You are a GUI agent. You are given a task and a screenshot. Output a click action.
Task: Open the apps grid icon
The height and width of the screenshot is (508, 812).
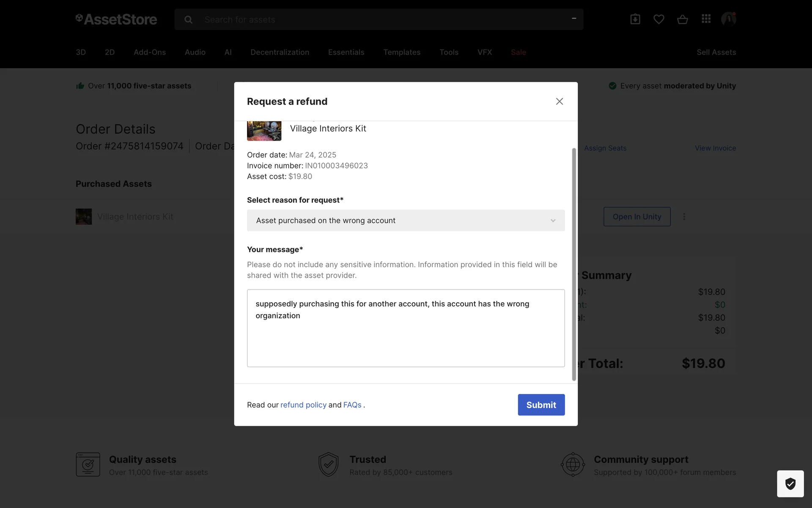(706, 19)
